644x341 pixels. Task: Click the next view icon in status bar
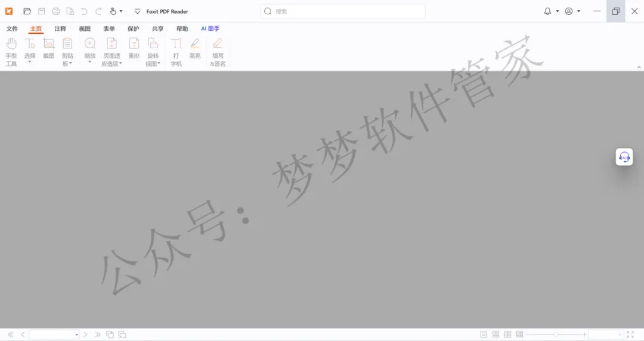point(122,334)
